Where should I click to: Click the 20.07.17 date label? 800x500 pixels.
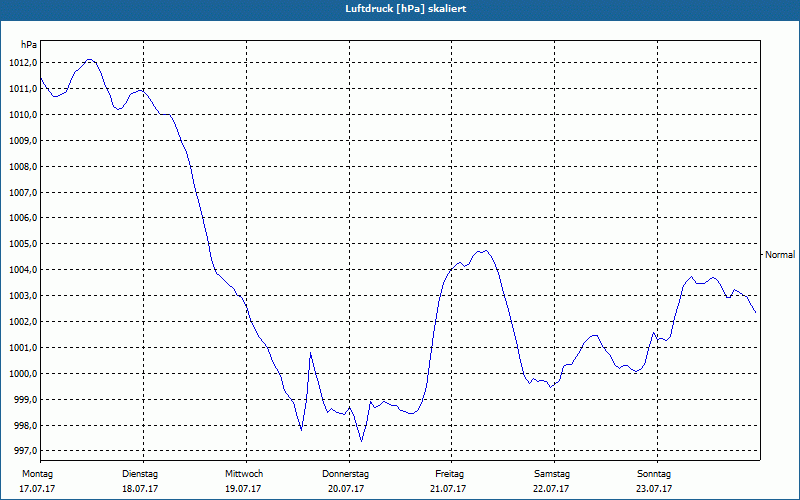point(346,489)
